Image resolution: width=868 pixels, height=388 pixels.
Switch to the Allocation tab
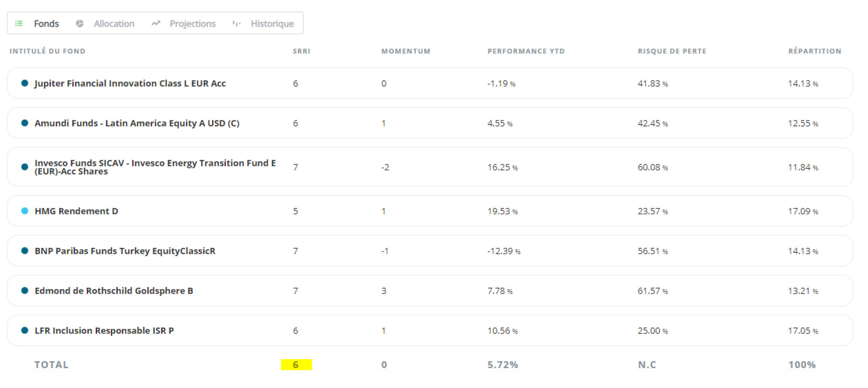point(114,23)
